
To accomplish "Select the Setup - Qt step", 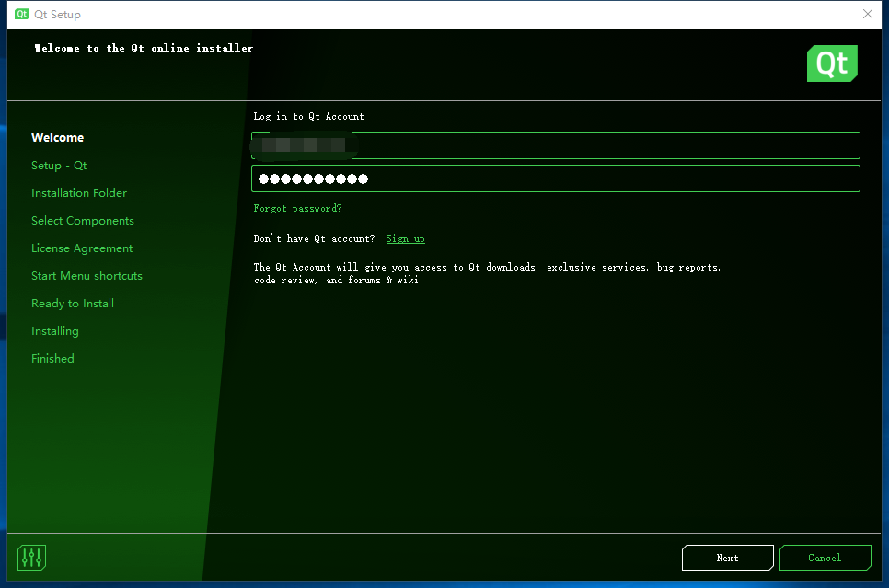I will click(x=59, y=166).
